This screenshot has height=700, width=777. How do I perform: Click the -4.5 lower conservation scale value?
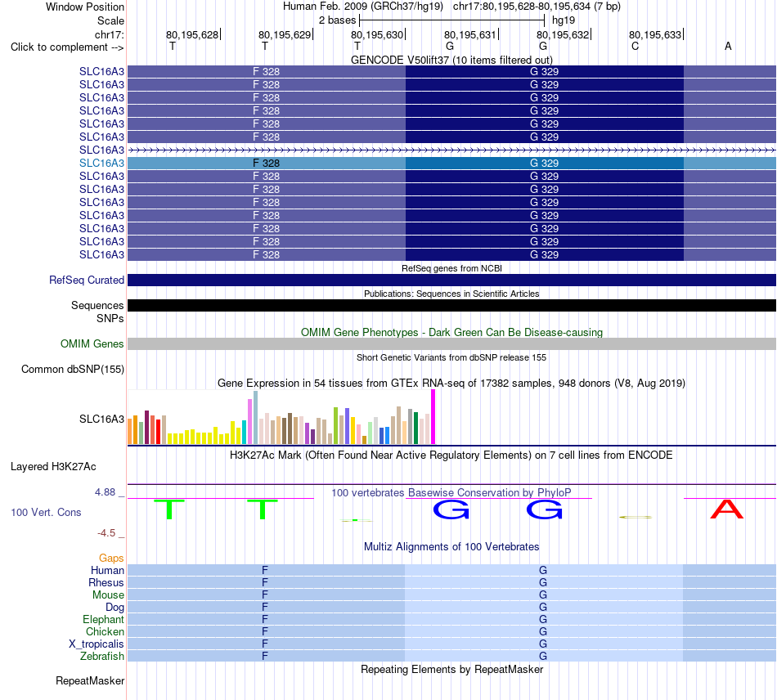[106, 533]
